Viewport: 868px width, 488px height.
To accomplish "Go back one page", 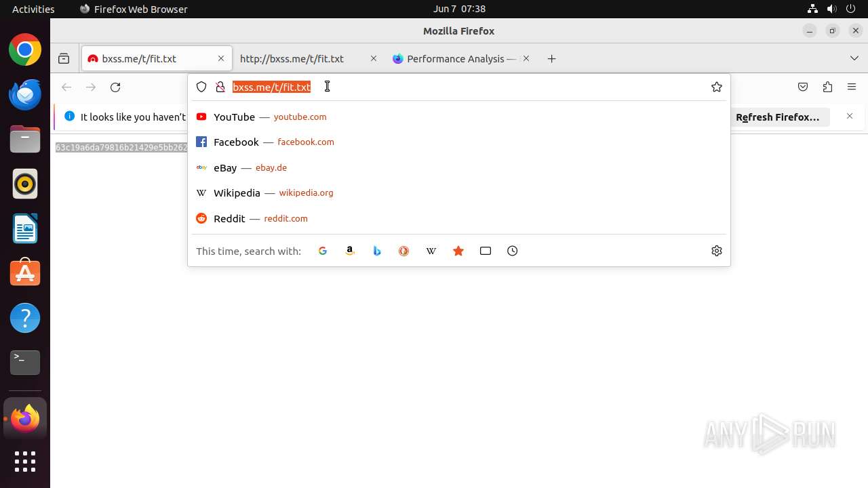I will (66, 87).
